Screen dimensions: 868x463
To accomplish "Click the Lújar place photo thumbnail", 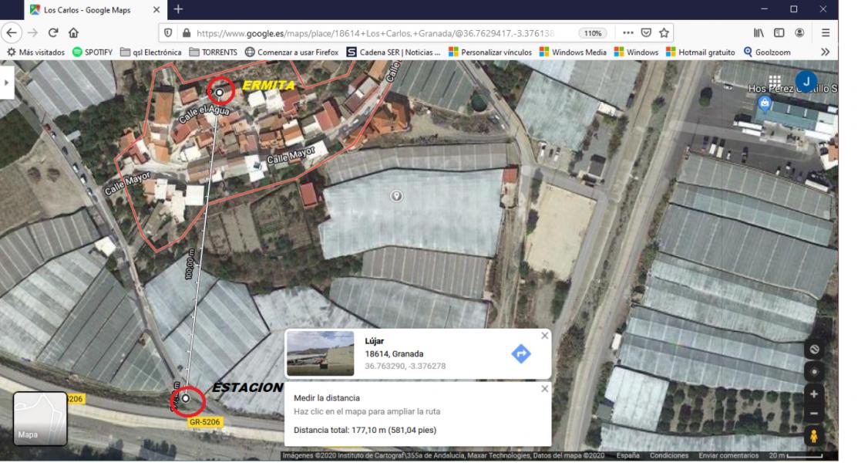I will click(x=320, y=353).
